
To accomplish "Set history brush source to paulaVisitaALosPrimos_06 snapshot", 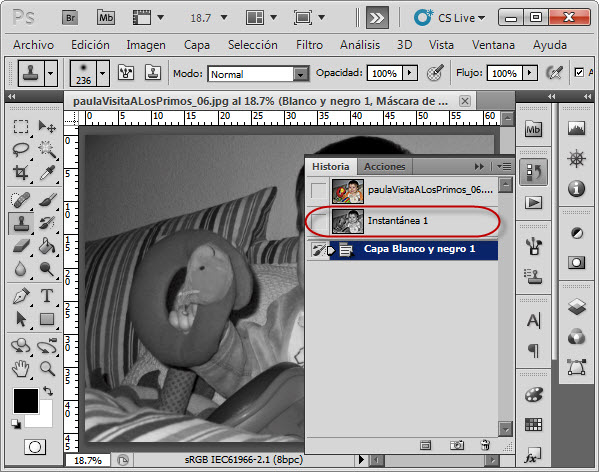I will tap(318, 191).
